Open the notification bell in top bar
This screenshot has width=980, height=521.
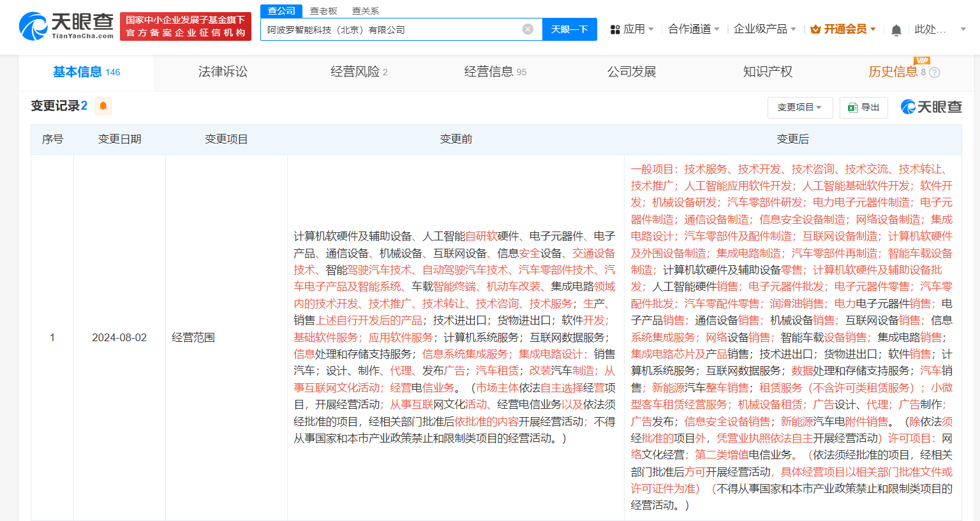(896, 27)
